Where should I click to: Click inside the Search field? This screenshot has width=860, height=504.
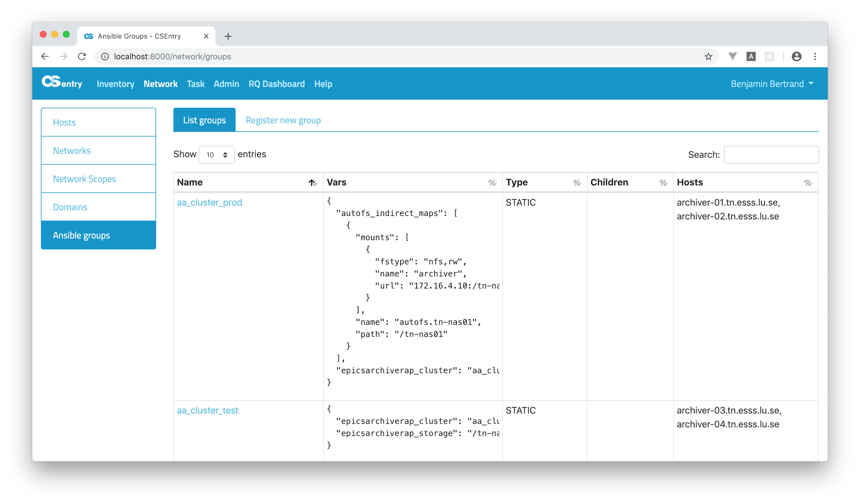point(771,155)
